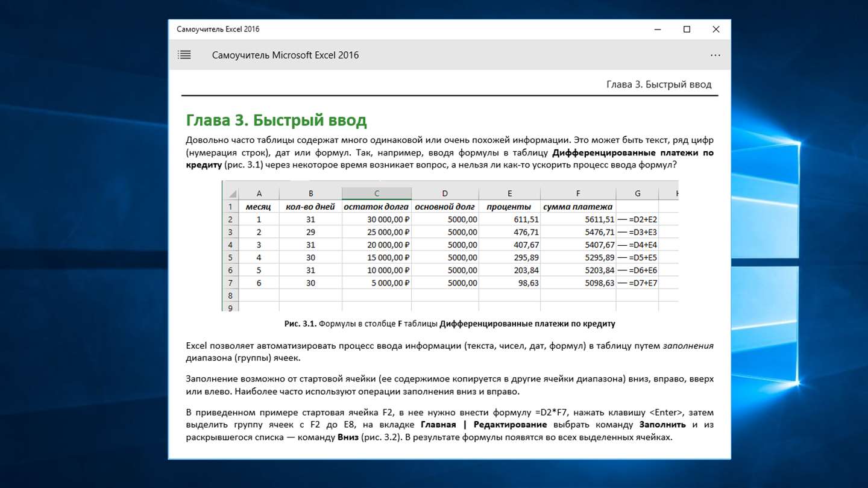Click the "основной долг" header cell
This screenshot has height=488, width=868.
445,207
